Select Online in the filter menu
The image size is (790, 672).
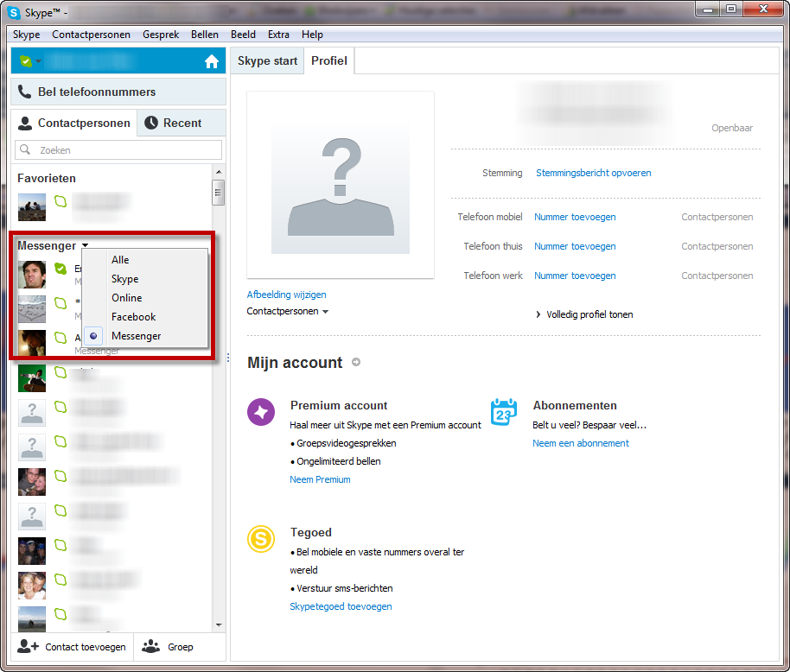coord(127,298)
